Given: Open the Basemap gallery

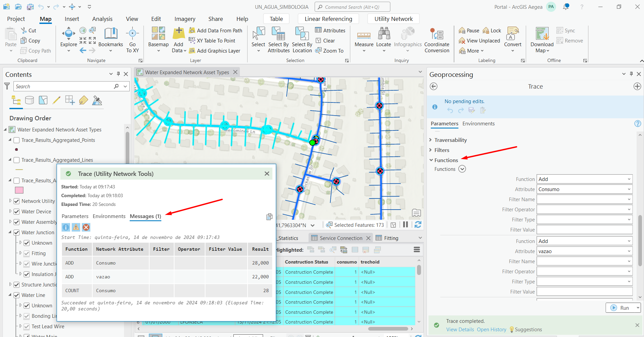Looking at the screenshot, I should tap(158, 40).
